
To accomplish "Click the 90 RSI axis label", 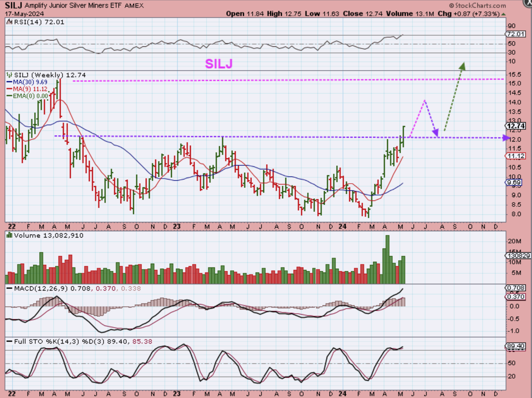I will [x=511, y=26].
